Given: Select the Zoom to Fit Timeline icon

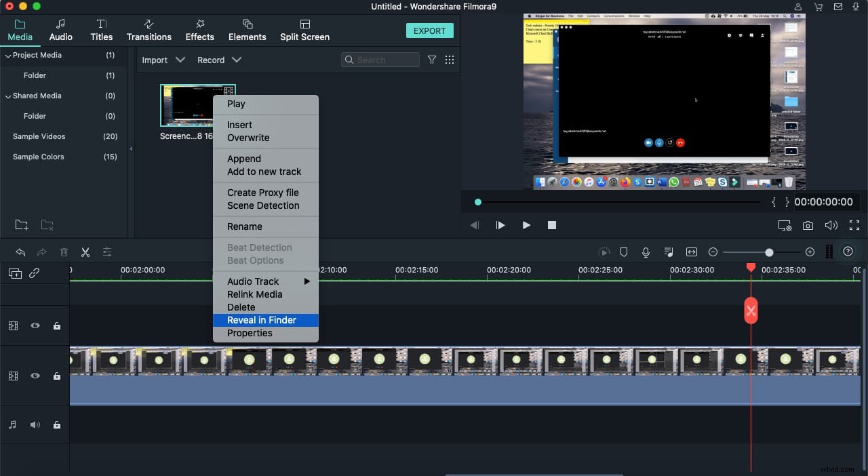Looking at the screenshot, I should point(691,252).
